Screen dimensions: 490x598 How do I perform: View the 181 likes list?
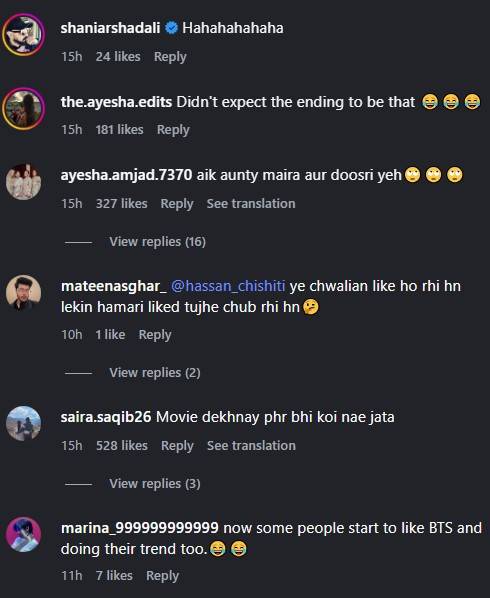(119, 130)
